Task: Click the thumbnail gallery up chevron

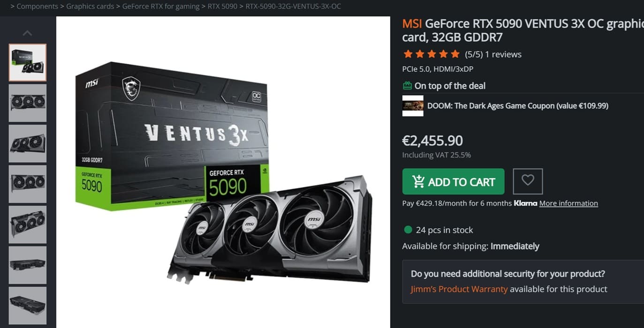Action: point(28,33)
